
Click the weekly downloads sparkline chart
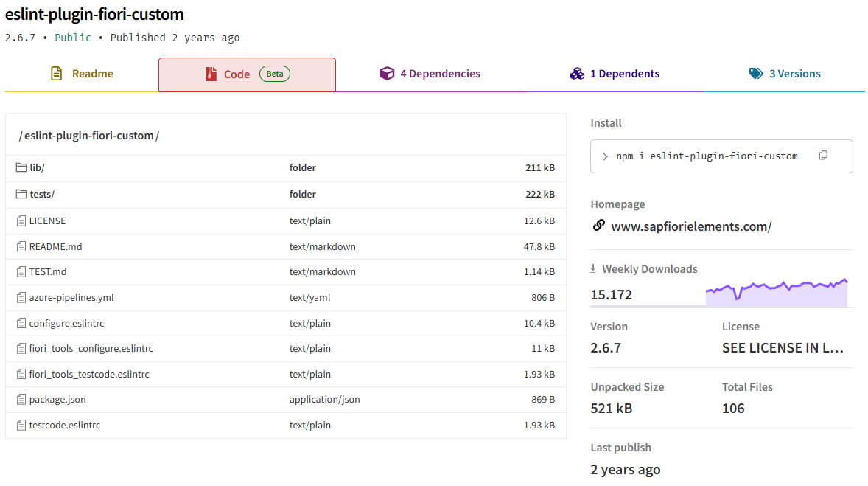776,293
